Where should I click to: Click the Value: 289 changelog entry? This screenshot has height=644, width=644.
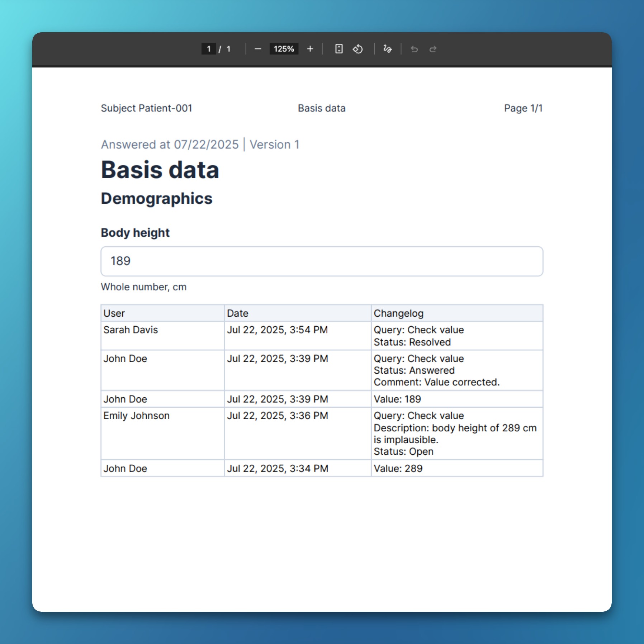point(398,468)
